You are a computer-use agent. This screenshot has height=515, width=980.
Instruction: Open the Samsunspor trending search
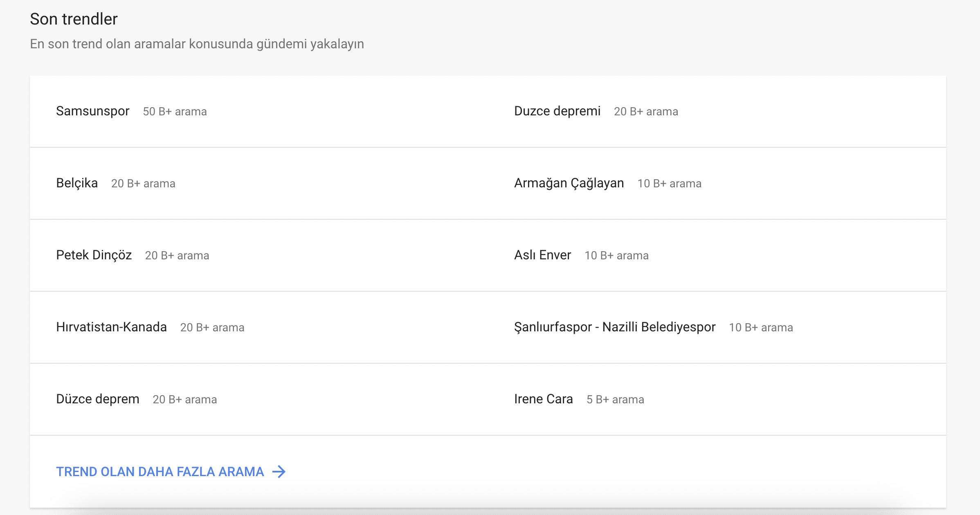93,111
